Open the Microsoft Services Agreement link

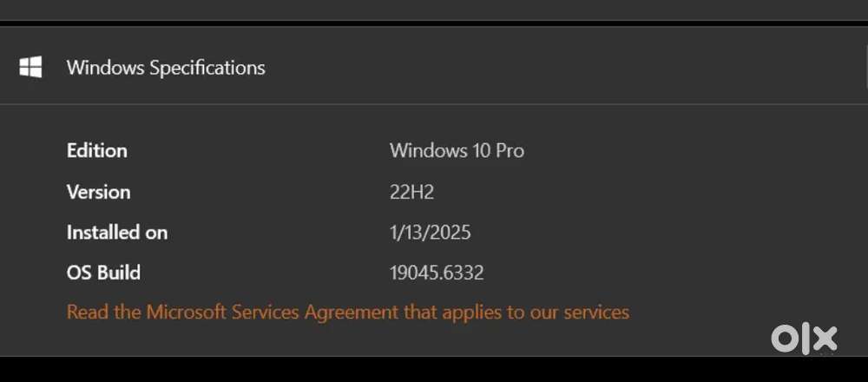[x=347, y=312]
